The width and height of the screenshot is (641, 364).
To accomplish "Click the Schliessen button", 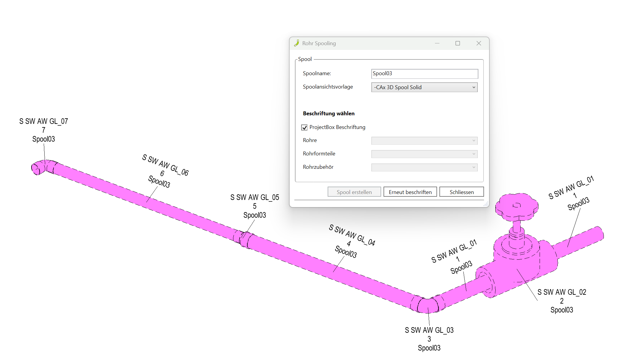I will [x=461, y=192].
